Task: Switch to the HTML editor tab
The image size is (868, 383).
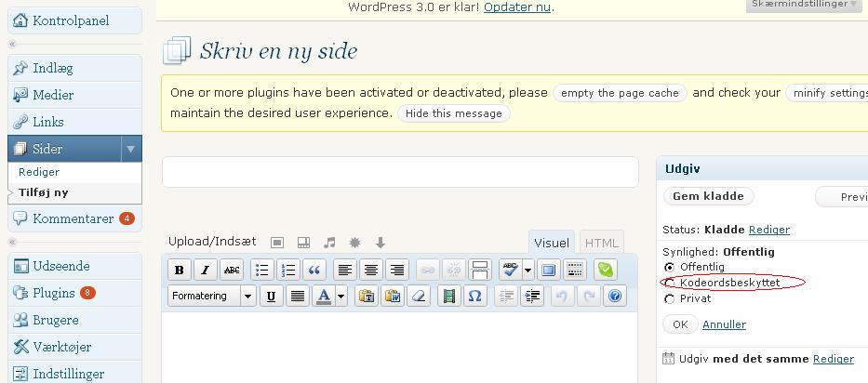Action: (x=601, y=243)
